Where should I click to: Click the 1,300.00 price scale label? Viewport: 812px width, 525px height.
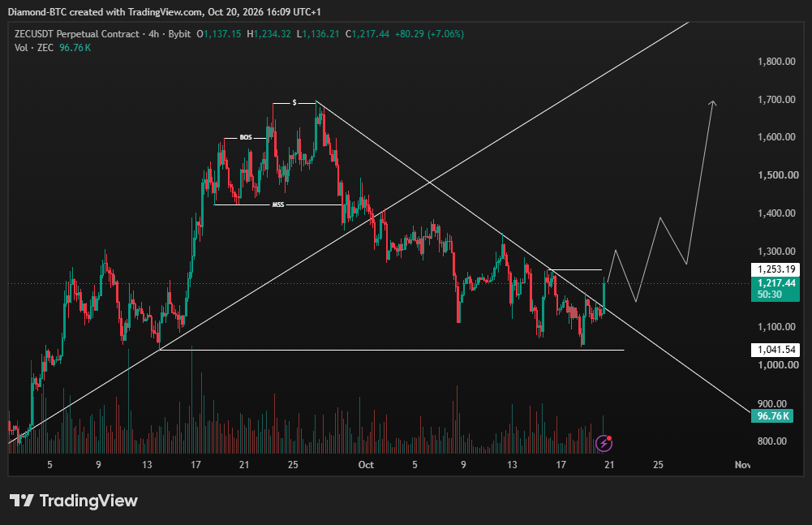point(776,252)
